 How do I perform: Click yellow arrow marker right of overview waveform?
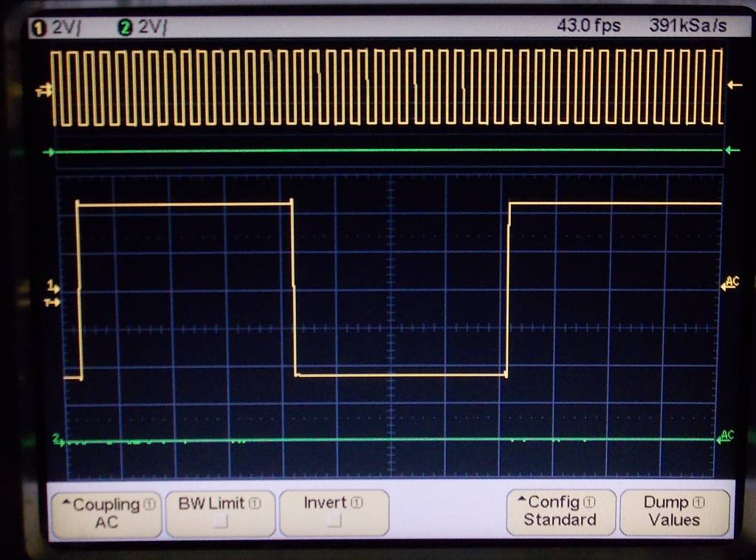point(735,86)
